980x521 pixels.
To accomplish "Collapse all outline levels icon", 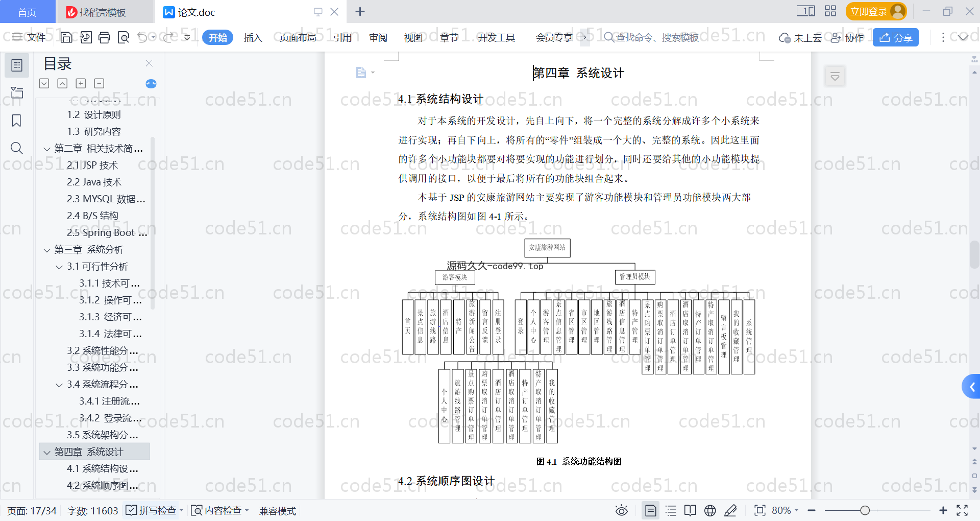I will tap(62, 83).
